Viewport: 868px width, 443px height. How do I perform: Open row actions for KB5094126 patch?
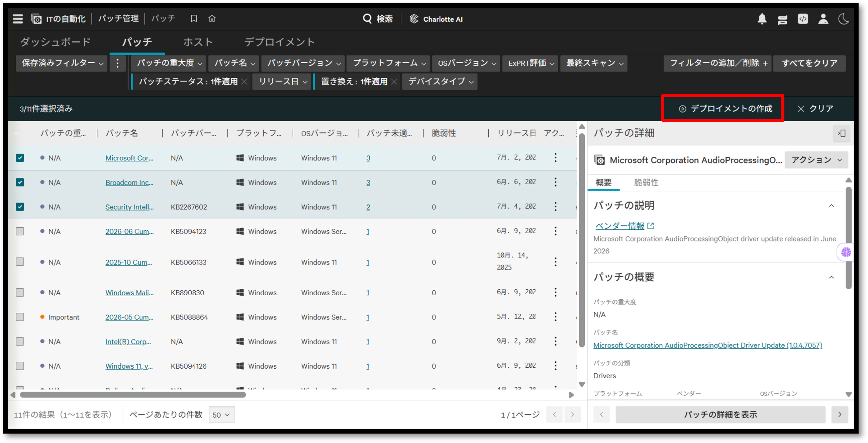pyautogui.click(x=556, y=366)
